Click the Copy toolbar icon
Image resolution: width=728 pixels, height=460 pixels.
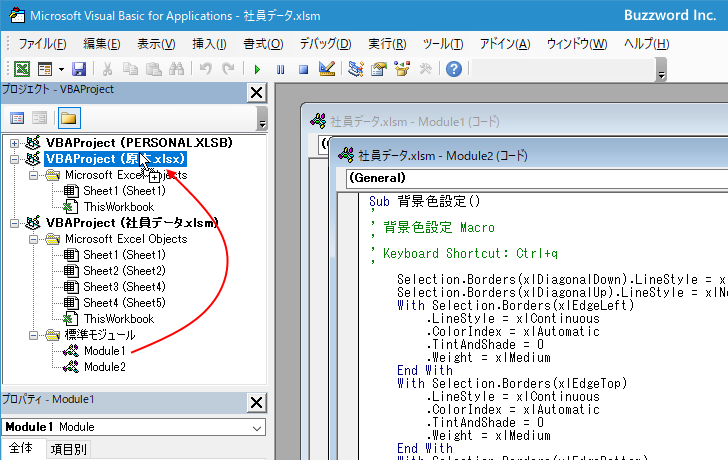[x=130, y=69]
